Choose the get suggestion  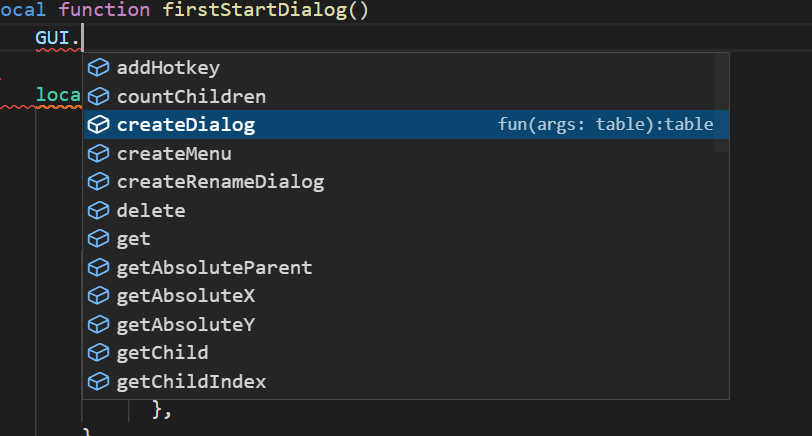406,239
